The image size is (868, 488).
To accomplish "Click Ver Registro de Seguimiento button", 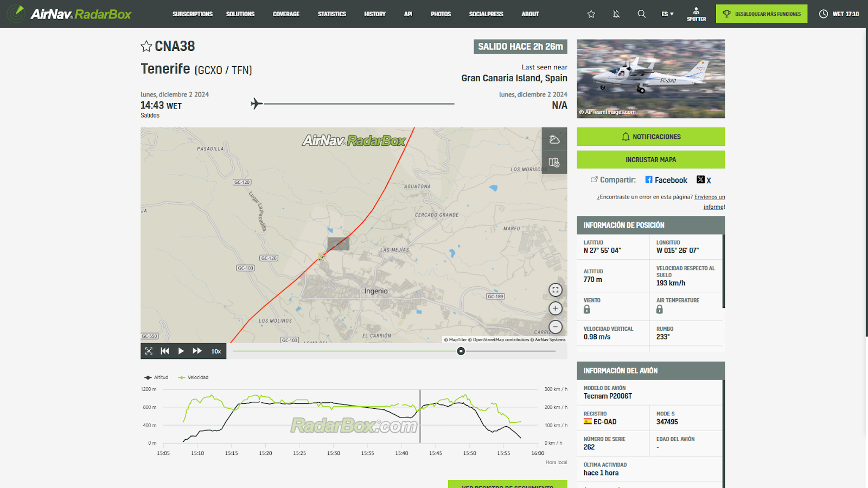I will point(508,484).
